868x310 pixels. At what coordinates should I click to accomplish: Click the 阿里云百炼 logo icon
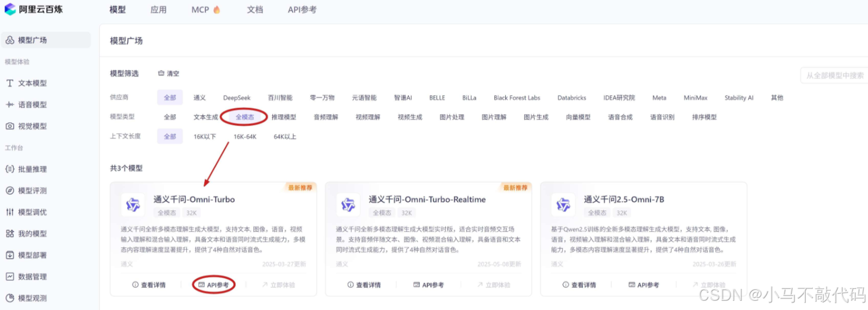(x=10, y=9)
